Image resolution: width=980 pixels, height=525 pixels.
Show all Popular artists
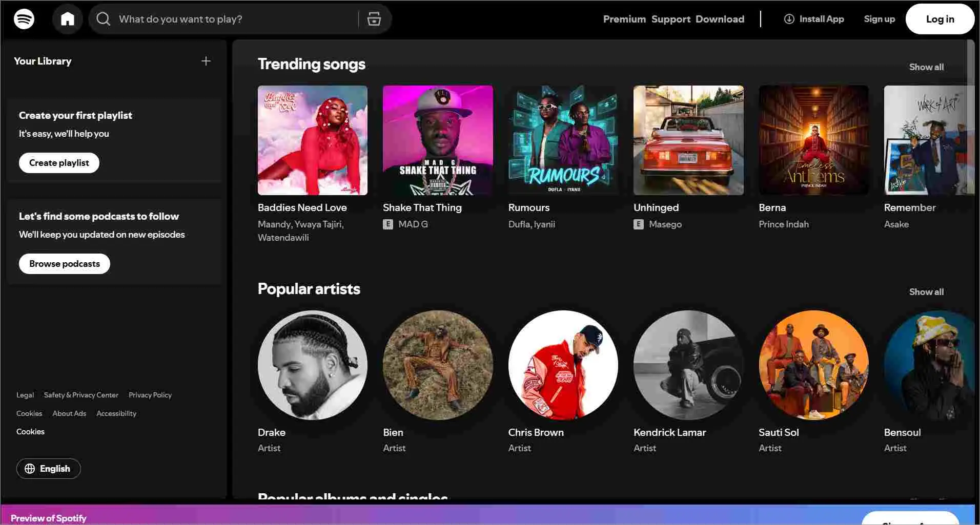click(926, 291)
